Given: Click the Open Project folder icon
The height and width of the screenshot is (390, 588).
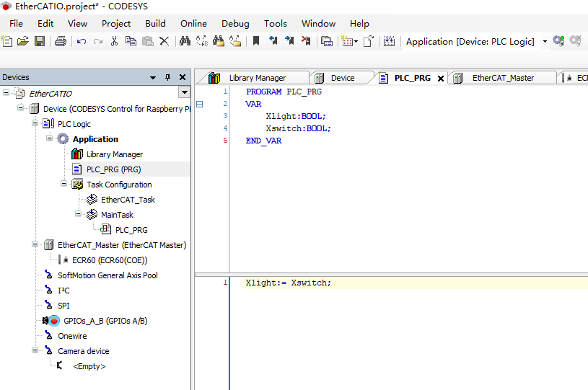Looking at the screenshot, I should (x=23, y=41).
